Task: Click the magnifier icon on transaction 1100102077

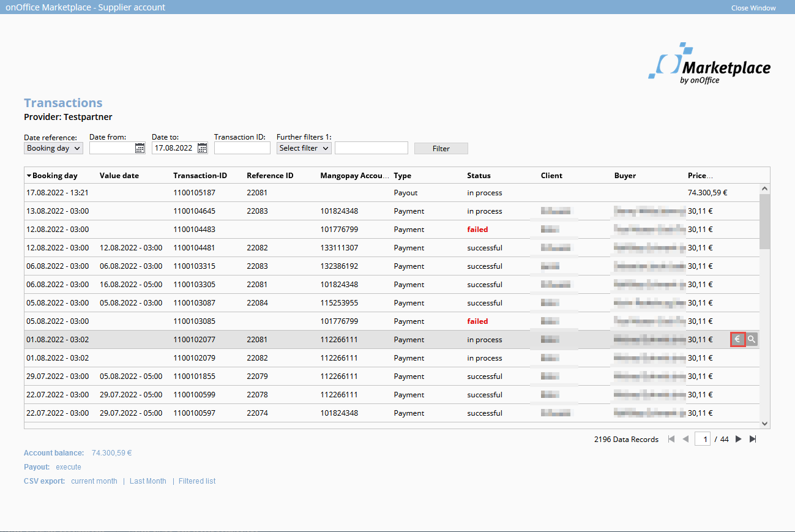Action: click(752, 340)
